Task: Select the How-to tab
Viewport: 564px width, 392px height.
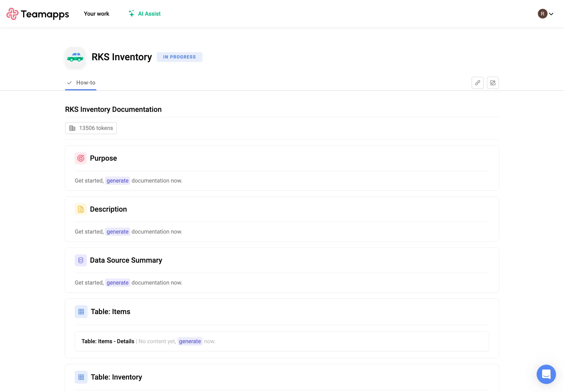Action: (86, 83)
